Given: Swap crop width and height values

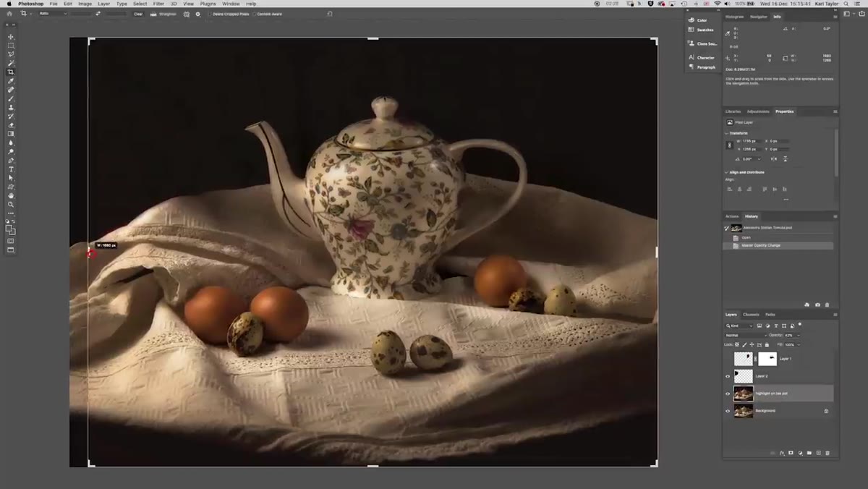Looking at the screenshot, I should (98, 14).
